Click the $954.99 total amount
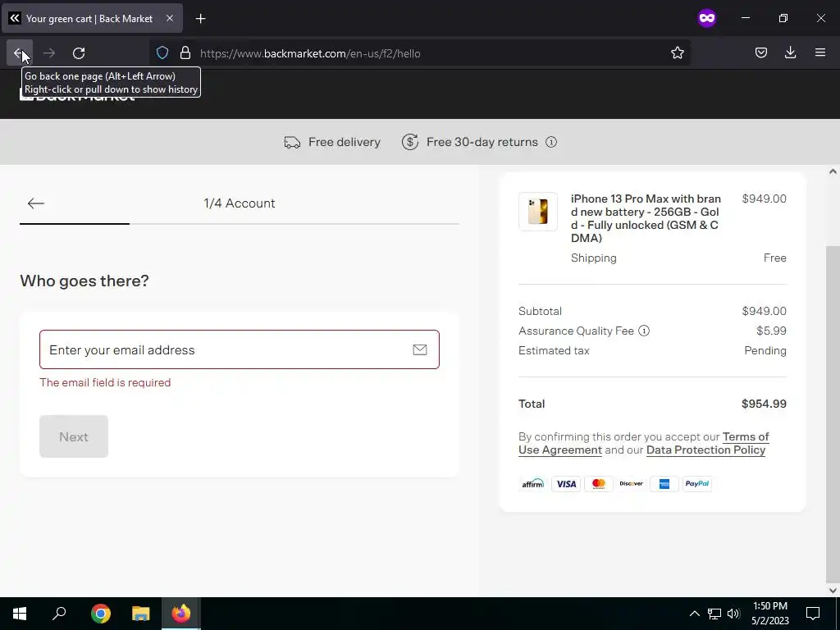This screenshot has height=630, width=840. pos(764,404)
